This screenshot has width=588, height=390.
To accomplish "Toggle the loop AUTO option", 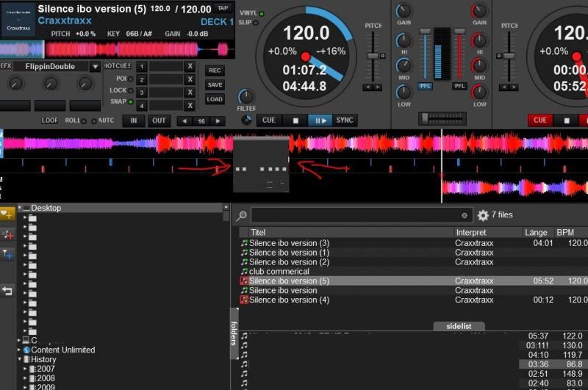I will [x=94, y=121].
